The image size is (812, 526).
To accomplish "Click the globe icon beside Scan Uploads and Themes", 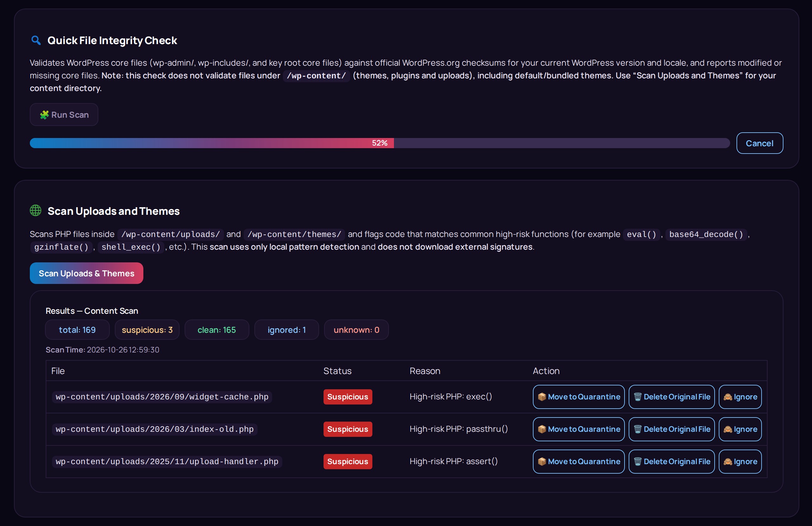I will pos(36,211).
